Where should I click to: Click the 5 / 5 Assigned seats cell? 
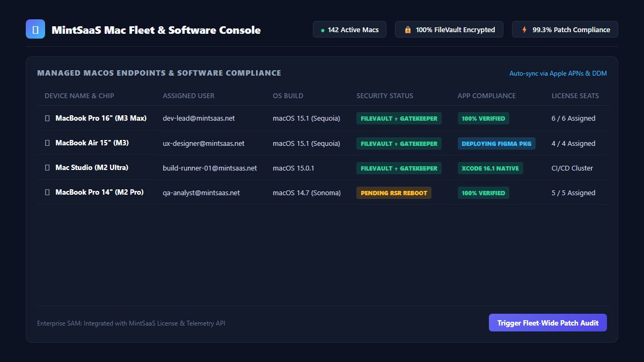pos(573,193)
